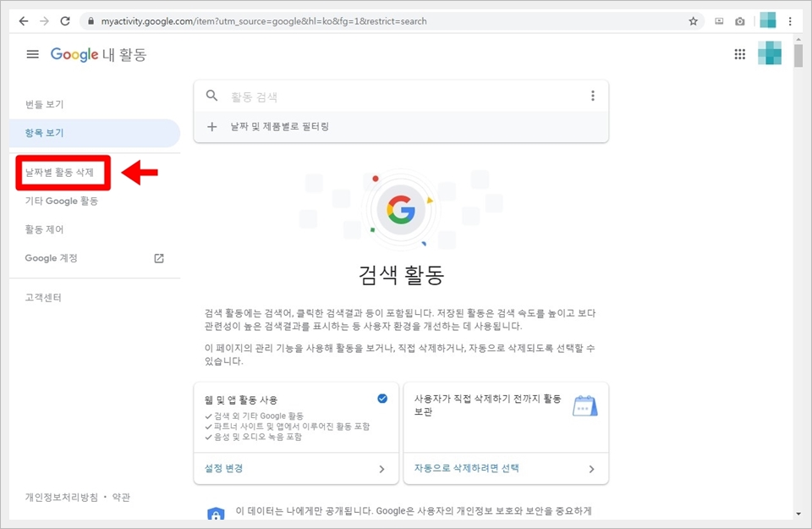Open 기타 Google 활동 in sidebar
This screenshot has height=529, width=812.
click(x=62, y=201)
